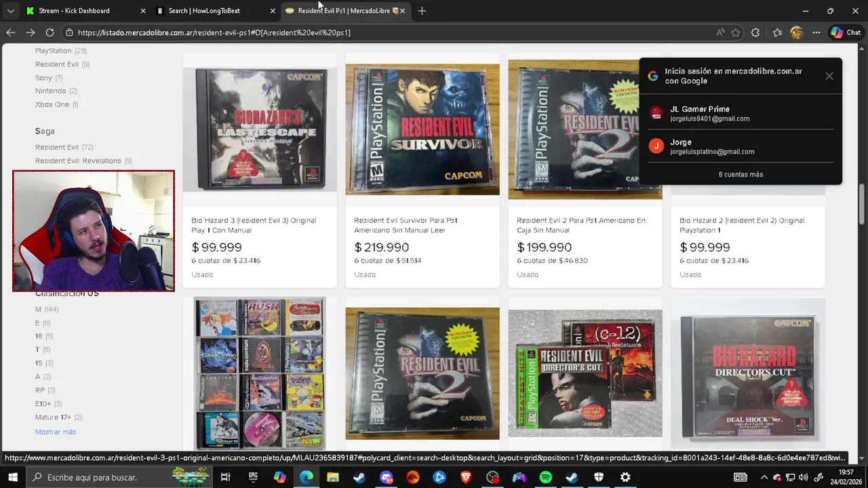The height and width of the screenshot is (488, 868).
Task: Open a new browser tab
Action: tap(422, 11)
